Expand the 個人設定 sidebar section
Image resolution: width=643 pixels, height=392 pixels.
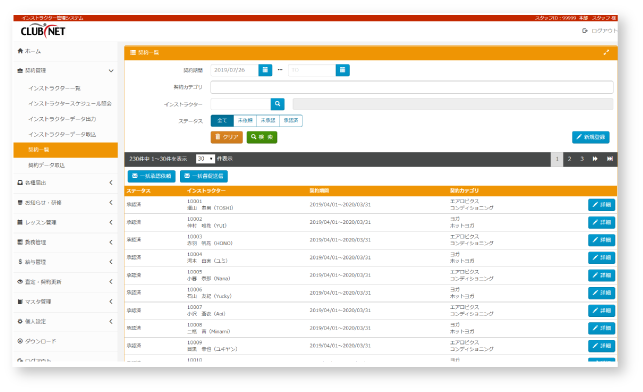click(66, 321)
